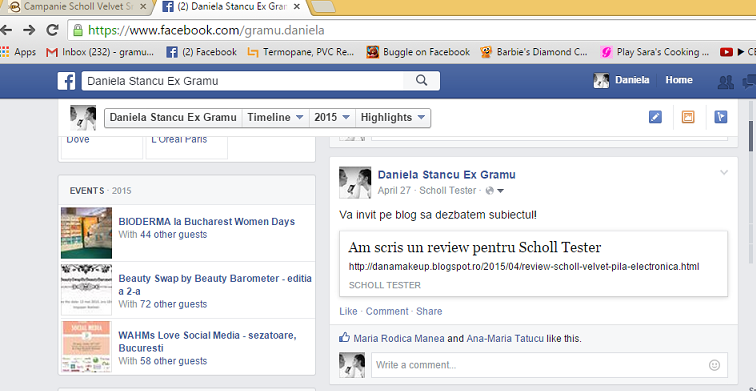Viewport: 756px width, 391px height.
Task: Open a new browser tab
Action: pyautogui.click(x=322, y=7)
